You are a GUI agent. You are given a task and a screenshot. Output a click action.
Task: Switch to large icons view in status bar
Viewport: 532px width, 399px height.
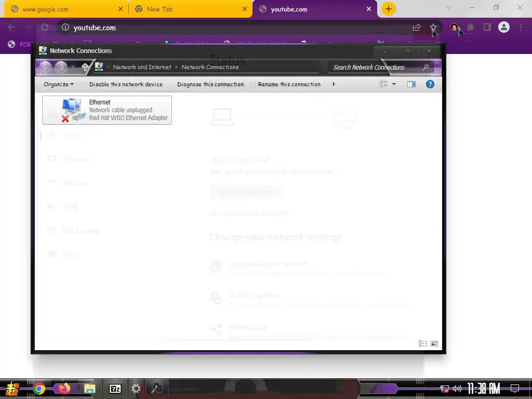coord(434,344)
